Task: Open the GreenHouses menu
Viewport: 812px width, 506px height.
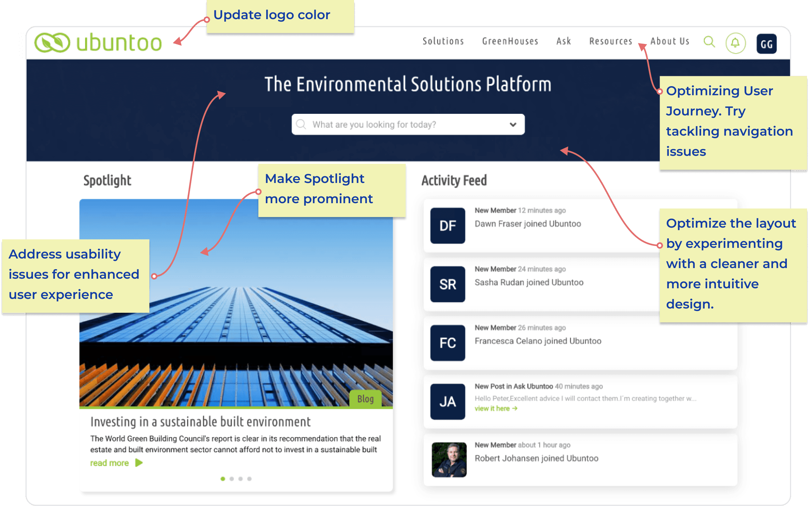Action: [510, 41]
